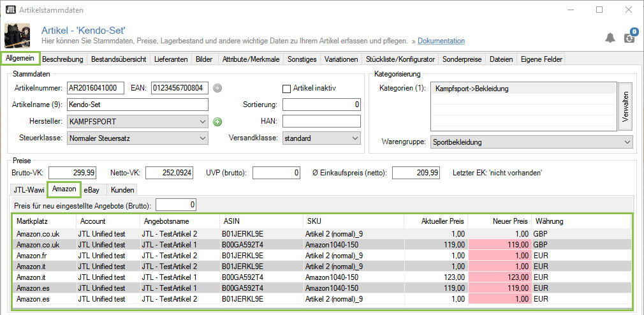The image size is (644, 315).
Task: Click the gray plus icon beside EAN
Action: (x=217, y=88)
